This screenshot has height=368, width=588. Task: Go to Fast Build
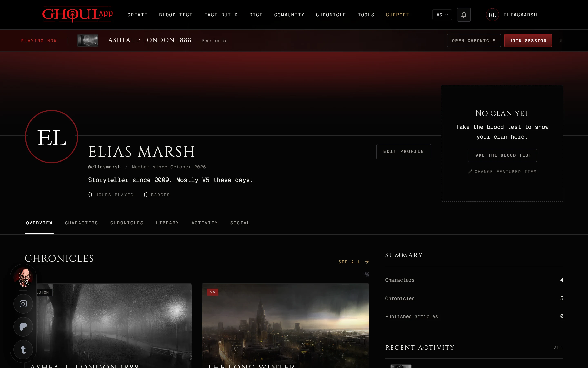pyautogui.click(x=221, y=15)
